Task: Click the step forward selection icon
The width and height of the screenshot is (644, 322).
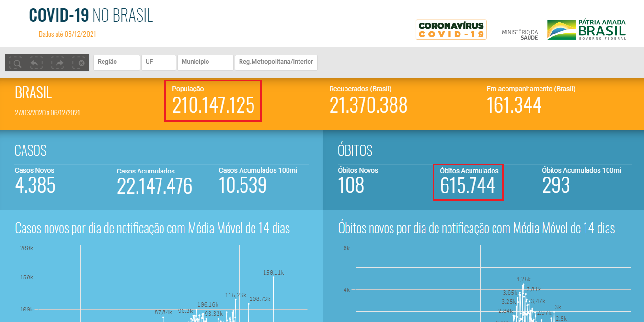Action: click(x=57, y=63)
